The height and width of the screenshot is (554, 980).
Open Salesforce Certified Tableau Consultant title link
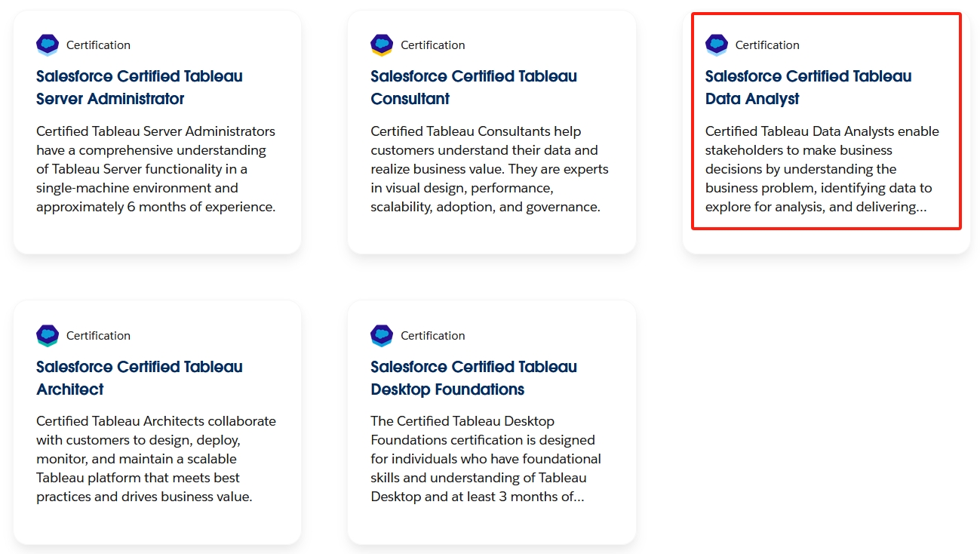click(474, 88)
